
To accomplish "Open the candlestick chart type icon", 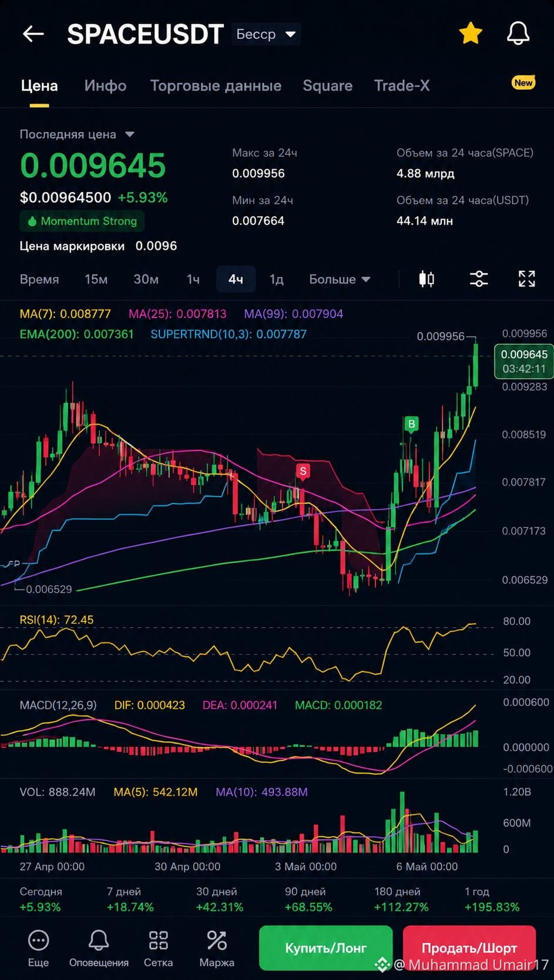I will pyautogui.click(x=427, y=279).
